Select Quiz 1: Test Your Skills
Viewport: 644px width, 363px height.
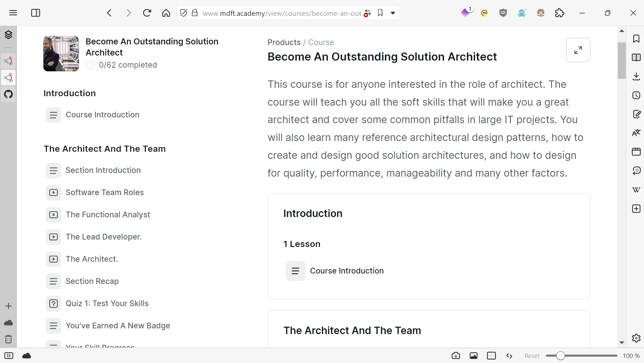(107, 303)
